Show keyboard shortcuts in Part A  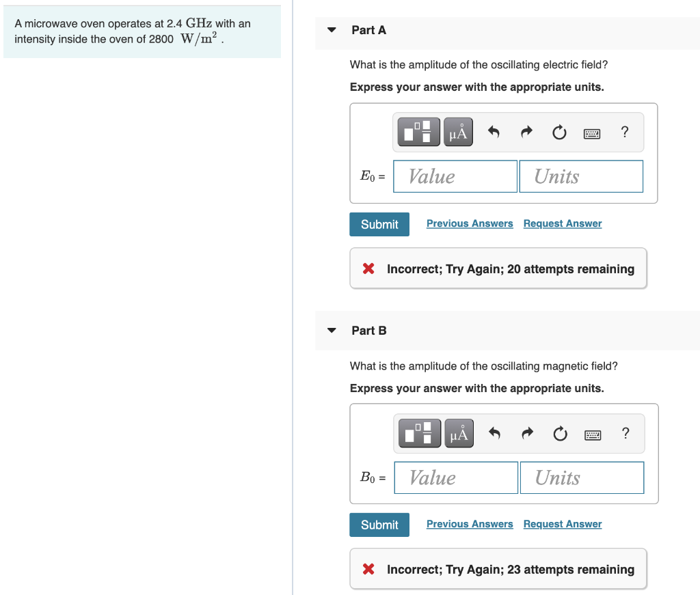click(x=592, y=133)
